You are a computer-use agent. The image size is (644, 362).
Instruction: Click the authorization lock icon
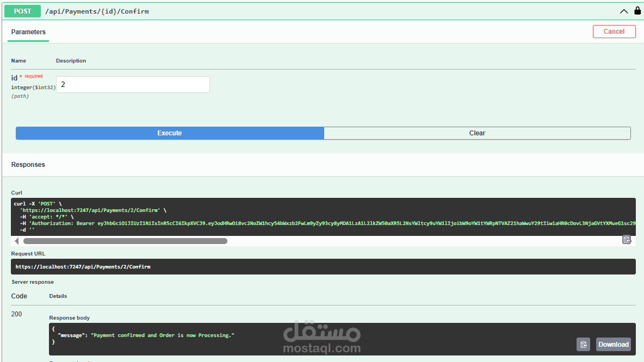click(637, 11)
